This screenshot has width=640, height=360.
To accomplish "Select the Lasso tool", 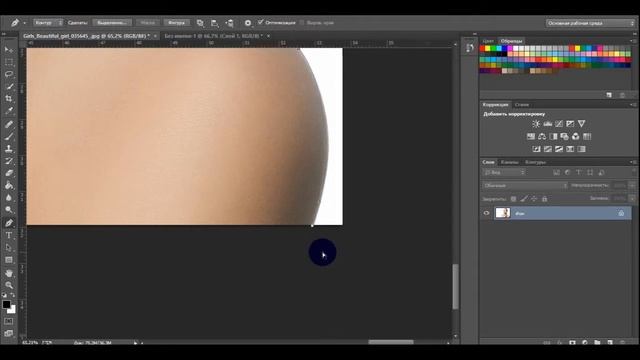I will pos(9,74).
